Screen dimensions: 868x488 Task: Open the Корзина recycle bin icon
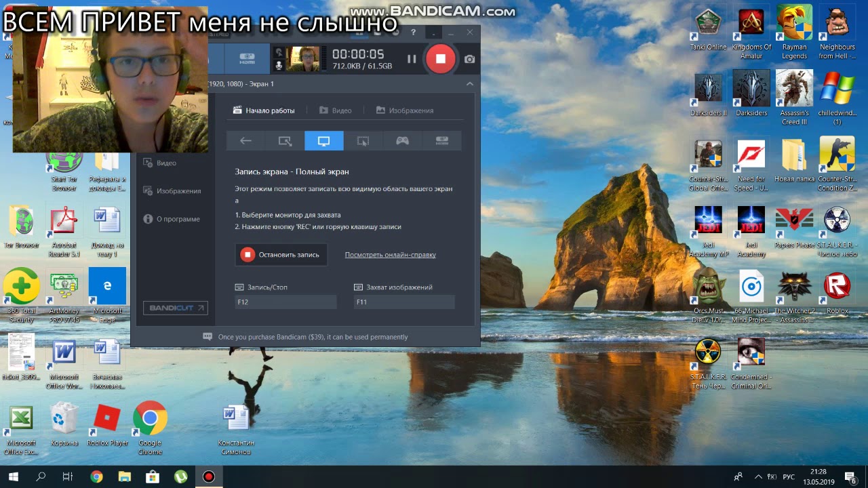tap(64, 424)
